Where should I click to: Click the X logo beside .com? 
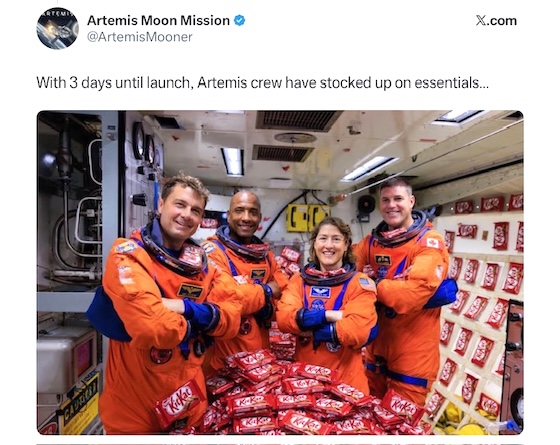click(481, 21)
